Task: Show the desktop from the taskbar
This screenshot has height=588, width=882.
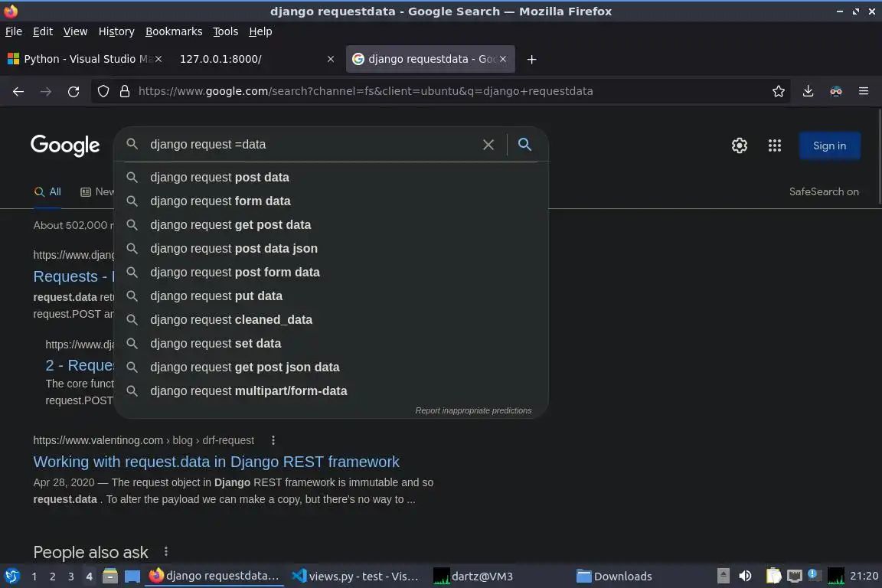Action: tap(132, 577)
